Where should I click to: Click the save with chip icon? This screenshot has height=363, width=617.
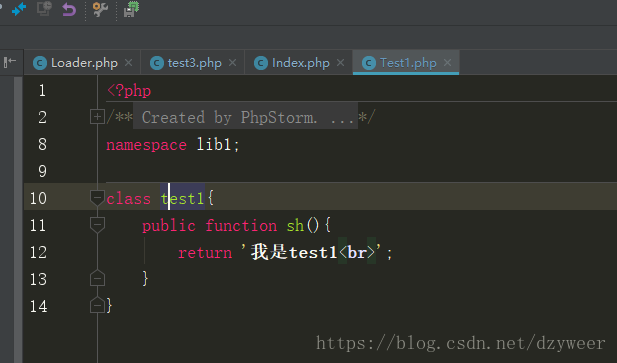(x=131, y=9)
